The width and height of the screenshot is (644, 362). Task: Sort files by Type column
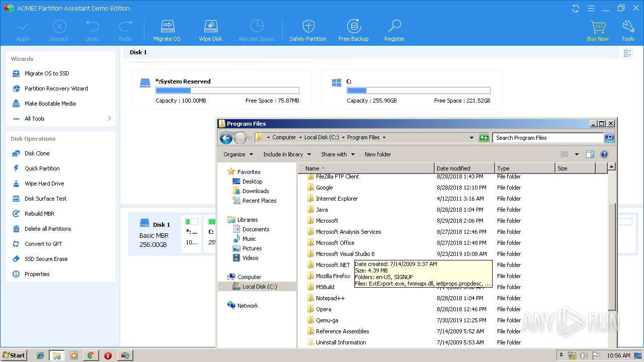[524, 168]
